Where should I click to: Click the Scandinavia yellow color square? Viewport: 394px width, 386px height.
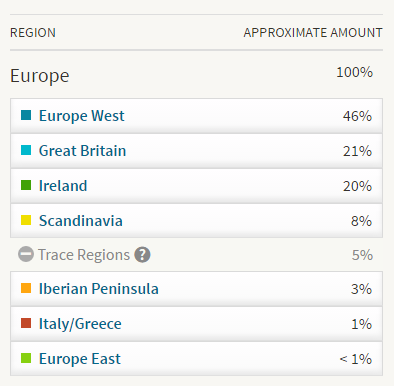(26, 220)
